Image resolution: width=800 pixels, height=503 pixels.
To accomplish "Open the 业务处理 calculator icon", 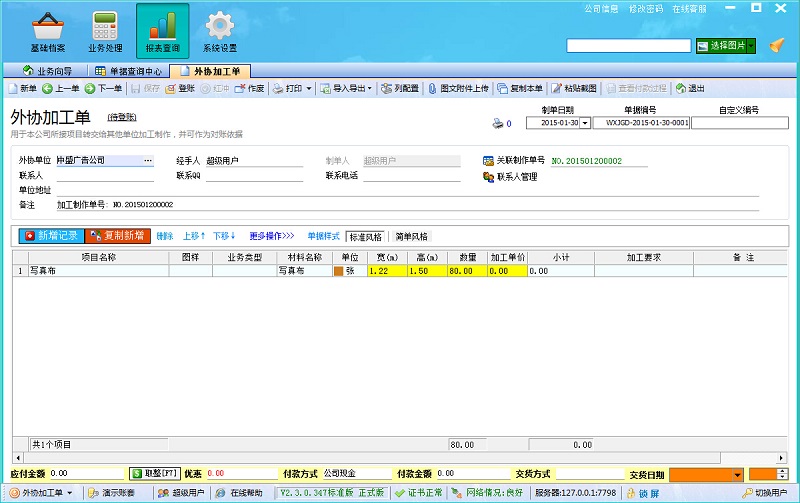I will click(x=104, y=32).
